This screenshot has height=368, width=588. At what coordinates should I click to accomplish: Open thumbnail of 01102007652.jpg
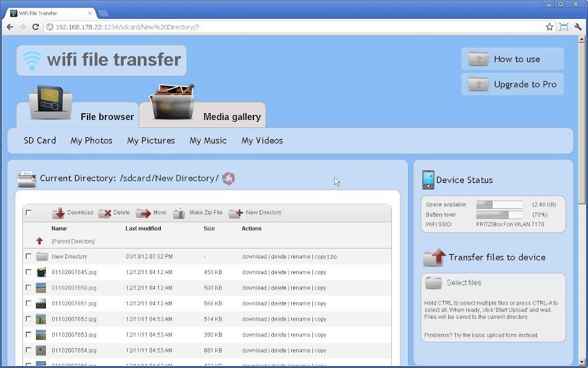(x=41, y=319)
